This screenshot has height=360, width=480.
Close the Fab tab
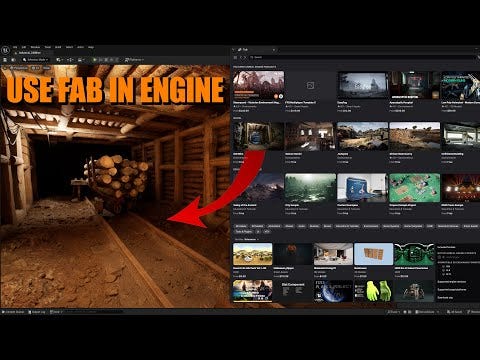point(274,50)
